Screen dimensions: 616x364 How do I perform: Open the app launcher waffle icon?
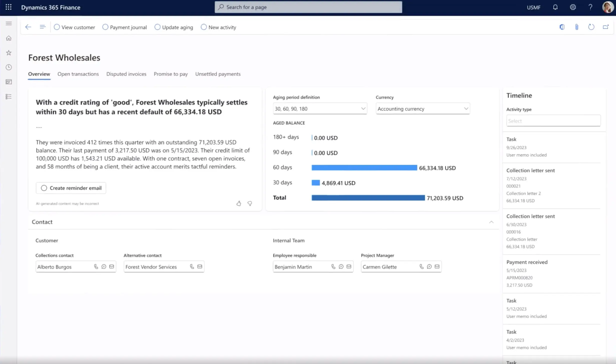coord(8,7)
